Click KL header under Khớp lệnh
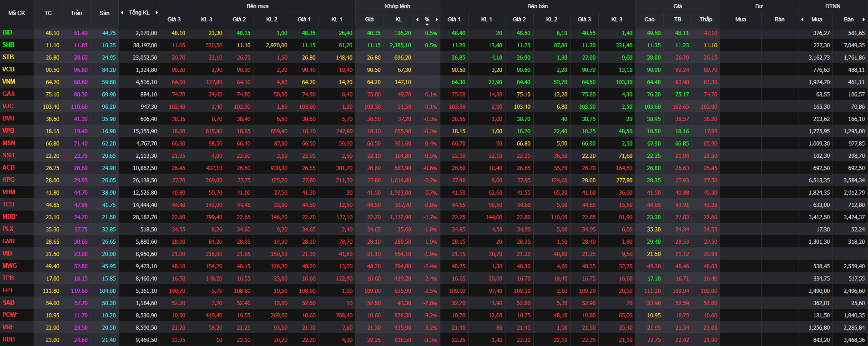The height and width of the screenshot is (346, 868). click(399, 20)
